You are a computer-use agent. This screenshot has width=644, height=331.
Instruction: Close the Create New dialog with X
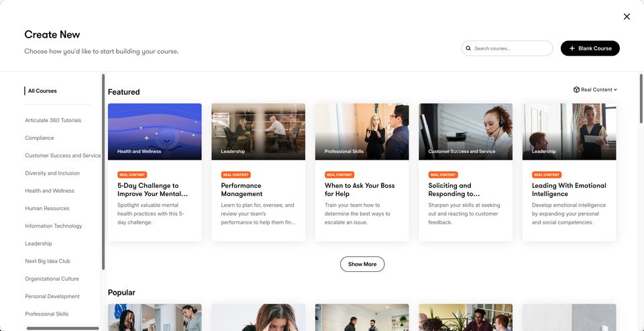pos(627,16)
